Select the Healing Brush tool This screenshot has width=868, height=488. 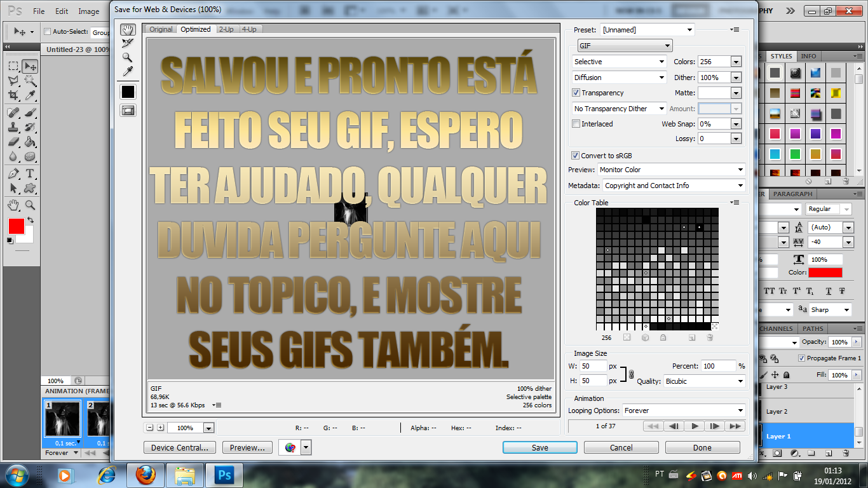pos(13,113)
